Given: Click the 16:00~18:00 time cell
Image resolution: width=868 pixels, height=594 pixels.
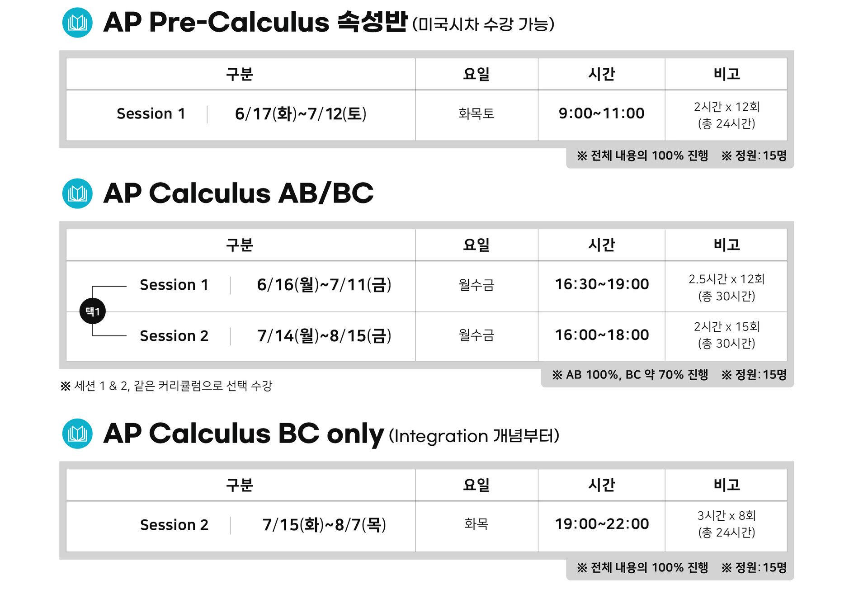Looking at the screenshot, I should (x=602, y=335).
